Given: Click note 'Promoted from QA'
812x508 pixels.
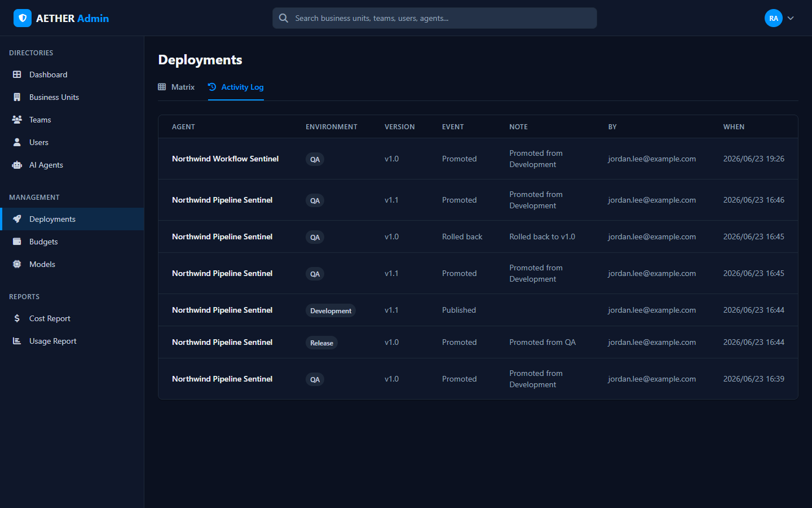Looking at the screenshot, I should click(542, 342).
